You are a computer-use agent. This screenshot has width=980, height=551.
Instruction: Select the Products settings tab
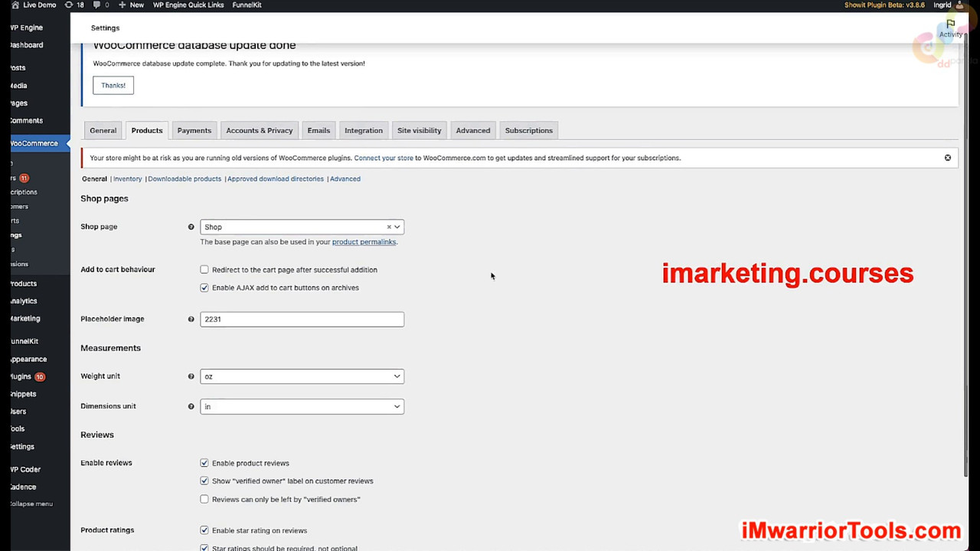coord(147,130)
